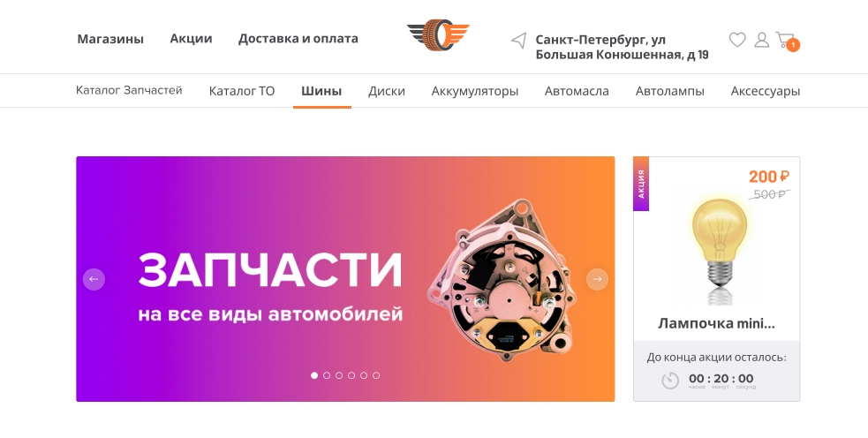Advance to next banner slide arrow

597,279
